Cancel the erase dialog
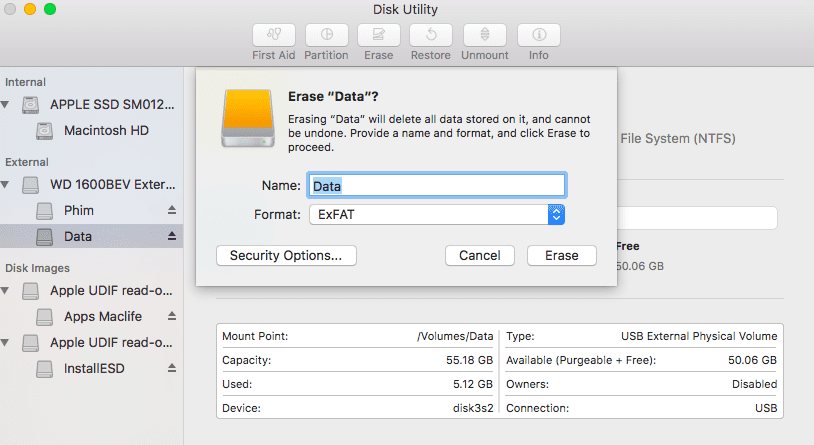 [x=480, y=255]
